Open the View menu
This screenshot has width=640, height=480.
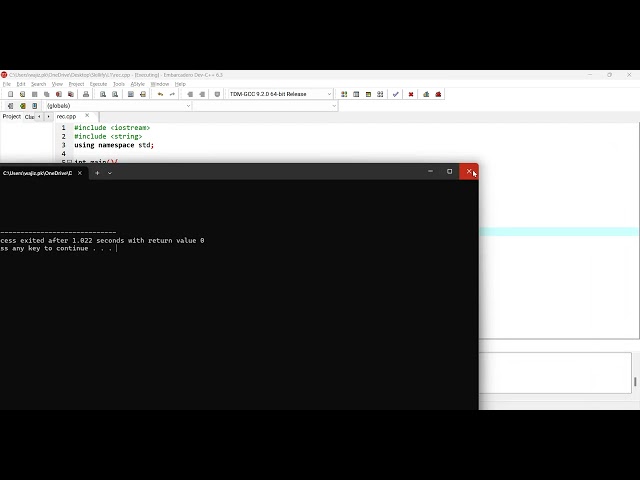tap(57, 84)
